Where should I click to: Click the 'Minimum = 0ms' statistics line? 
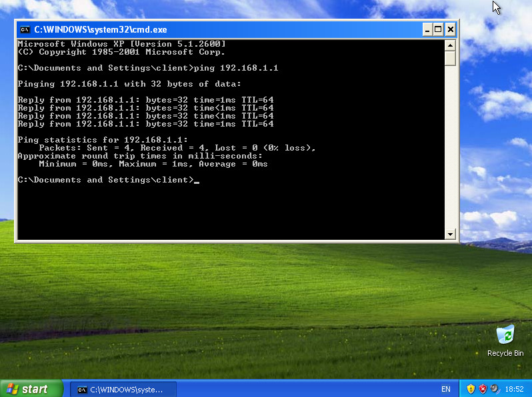pyautogui.click(x=153, y=164)
